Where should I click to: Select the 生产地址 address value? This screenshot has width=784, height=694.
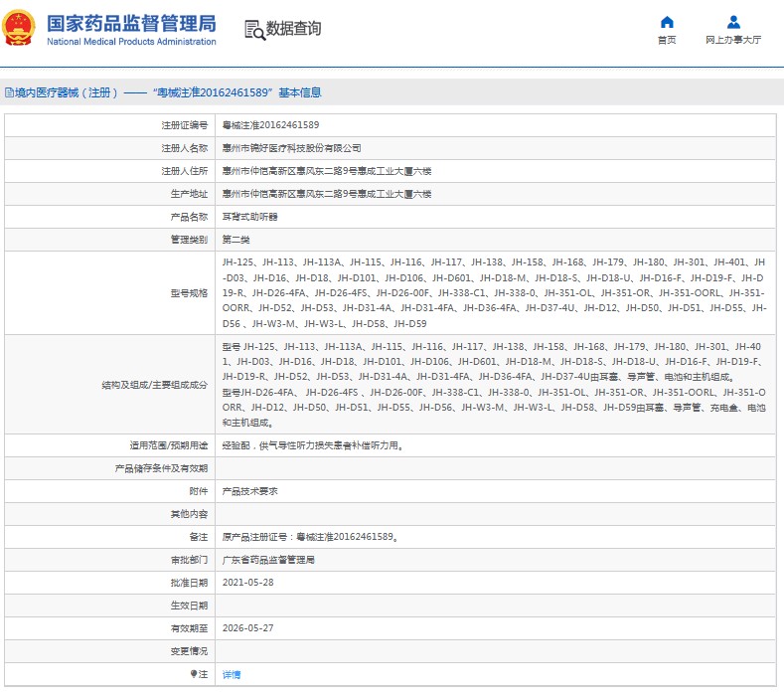click(327, 194)
